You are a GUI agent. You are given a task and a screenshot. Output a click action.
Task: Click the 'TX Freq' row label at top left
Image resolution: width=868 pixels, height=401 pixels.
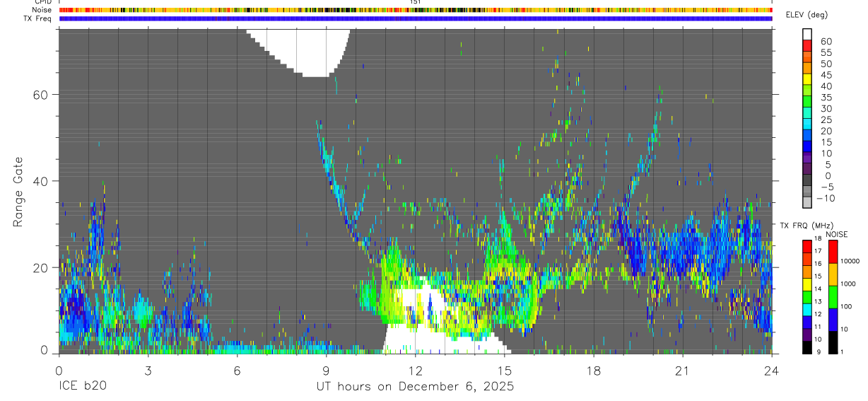pyautogui.click(x=37, y=18)
